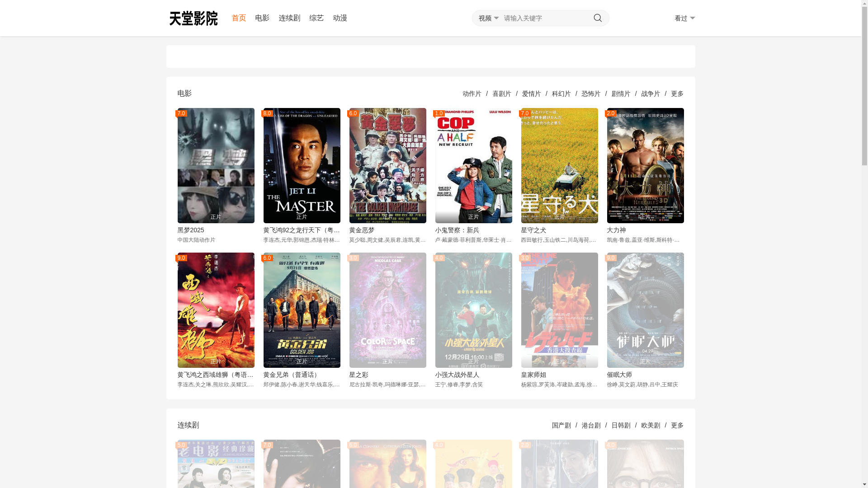Filter series by 港台剧
Screen dimensions: 868x488
coord(591,425)
